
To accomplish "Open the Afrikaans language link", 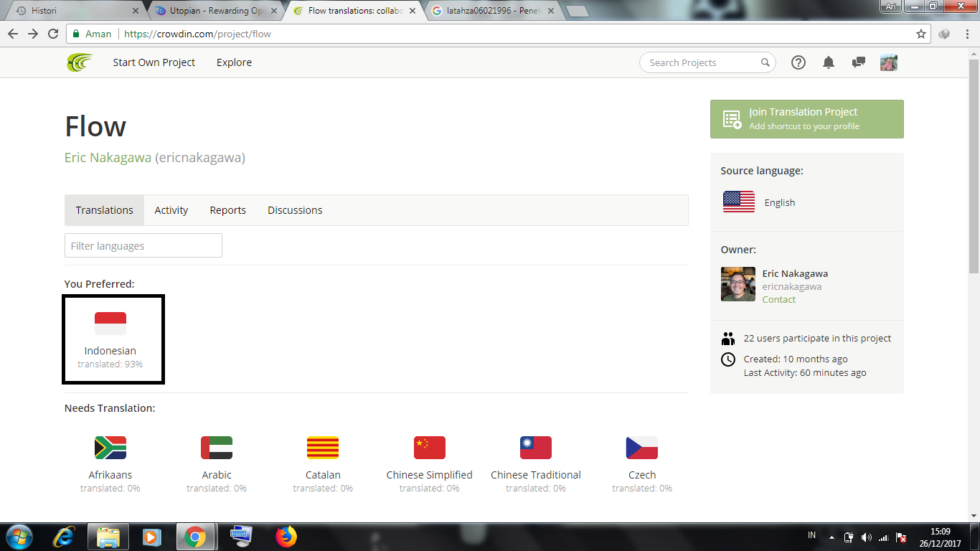I will coord(110,475).
